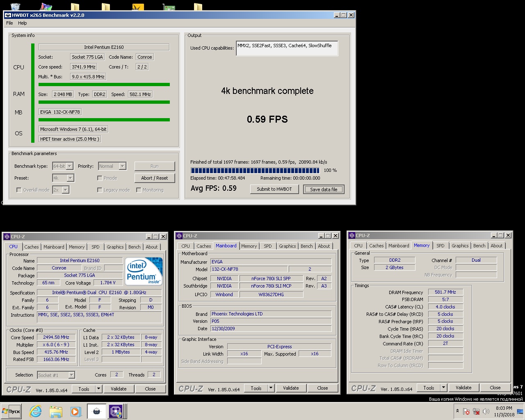
Task: Click CAS# Latency value 4.0 clocks
Action: (x=445, y=307)
